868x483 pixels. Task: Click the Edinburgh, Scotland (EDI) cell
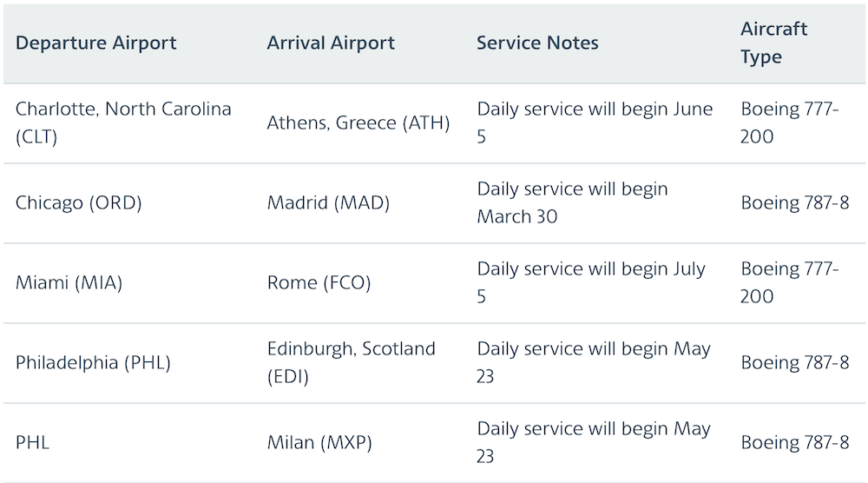351,362
